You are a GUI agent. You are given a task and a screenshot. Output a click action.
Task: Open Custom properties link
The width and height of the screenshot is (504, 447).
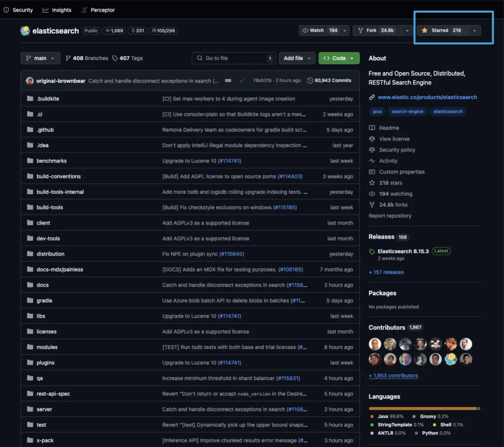pos(397,172)
